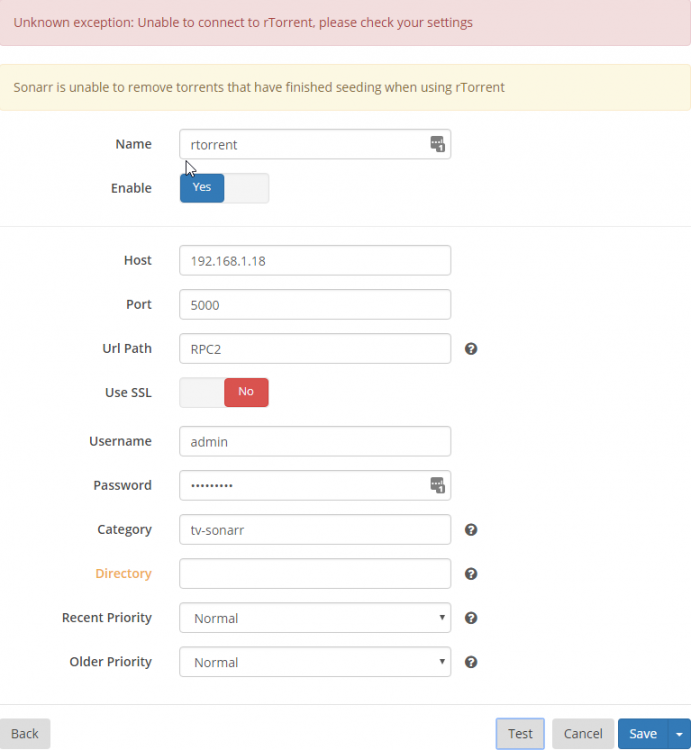
Task: Click the Use SSL label
Action: [128, 393]
